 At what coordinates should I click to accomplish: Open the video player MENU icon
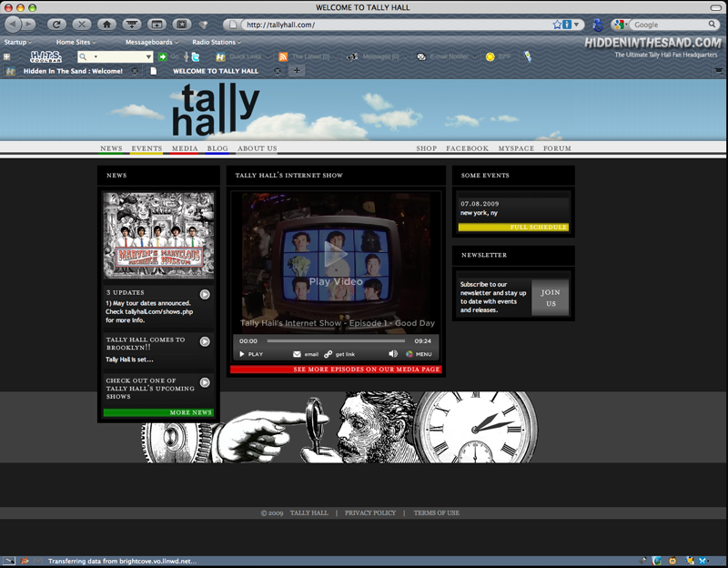(x=409, y=354)
